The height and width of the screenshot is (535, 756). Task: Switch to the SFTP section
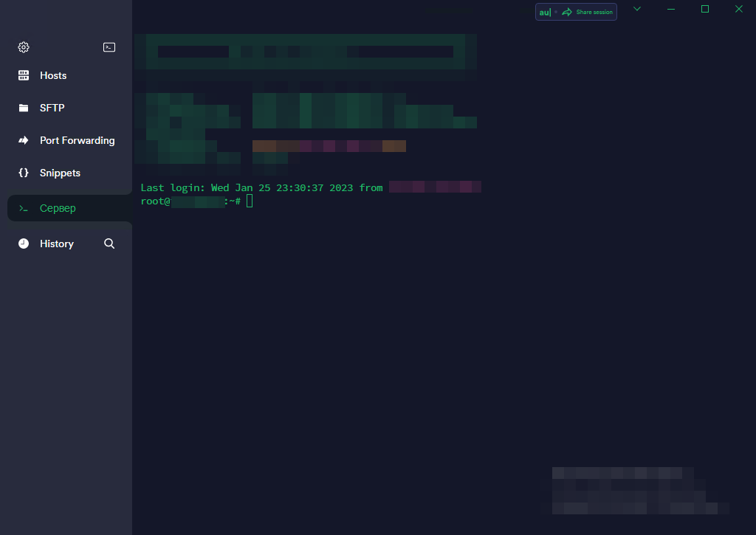pos(52,107)
